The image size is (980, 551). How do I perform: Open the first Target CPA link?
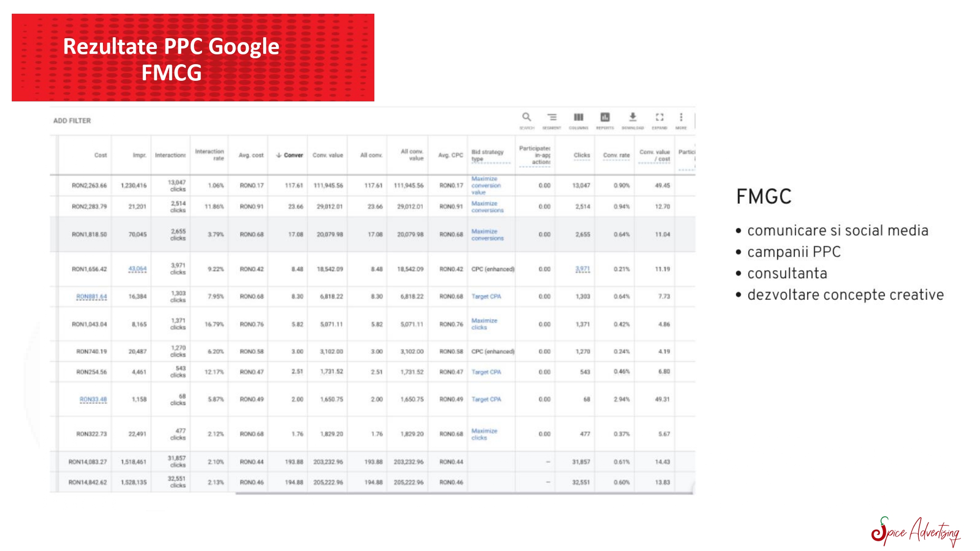point(486,296)
